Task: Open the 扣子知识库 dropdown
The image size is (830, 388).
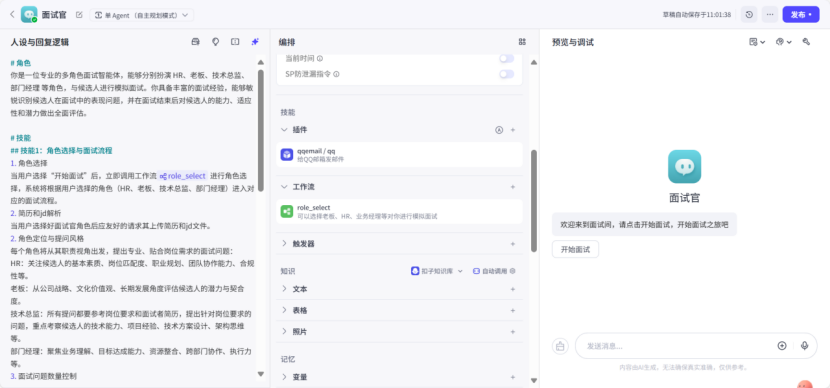Action: [437, 271]
